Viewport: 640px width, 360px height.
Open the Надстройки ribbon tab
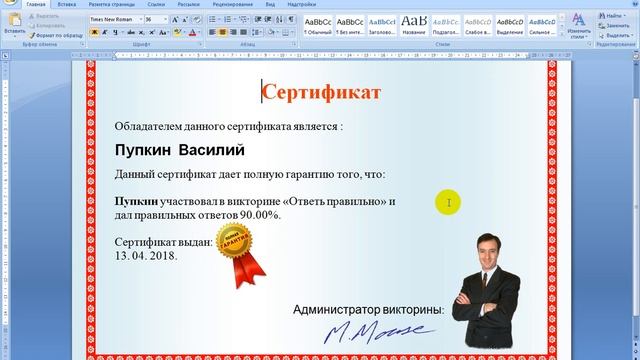tap(301, 4)
